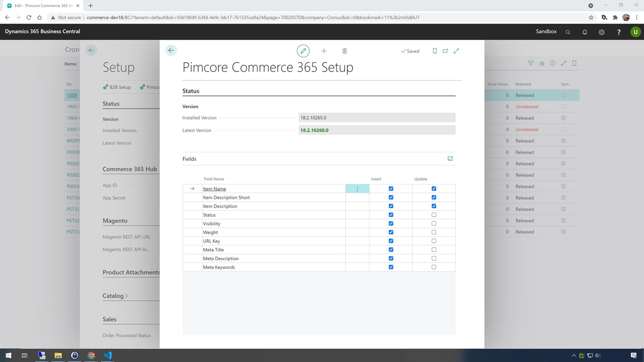This screenshot has height=362, width=644.
Task: Open the Fields part menu
Action: coord(189,159)
